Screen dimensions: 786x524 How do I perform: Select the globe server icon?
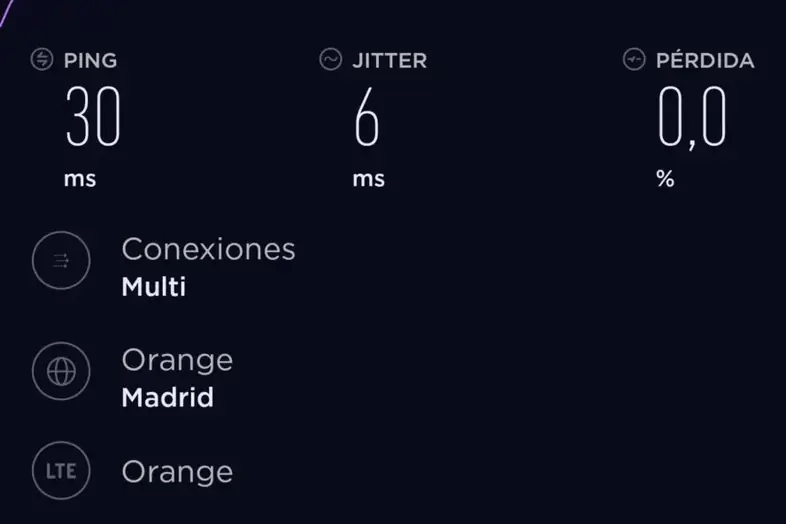[x=61, y=371]
